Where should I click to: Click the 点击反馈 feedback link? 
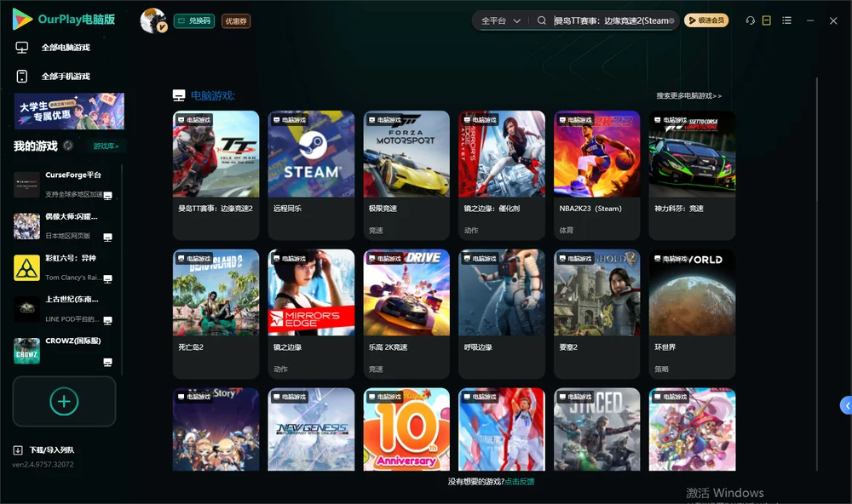click(x=520, y=481)
